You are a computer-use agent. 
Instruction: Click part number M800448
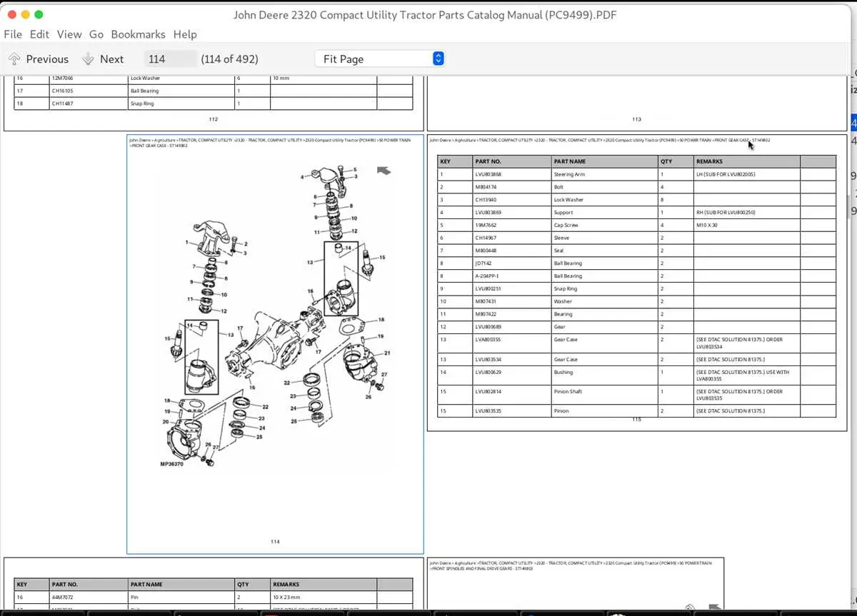pyautogui.click(x=486, y=251)
